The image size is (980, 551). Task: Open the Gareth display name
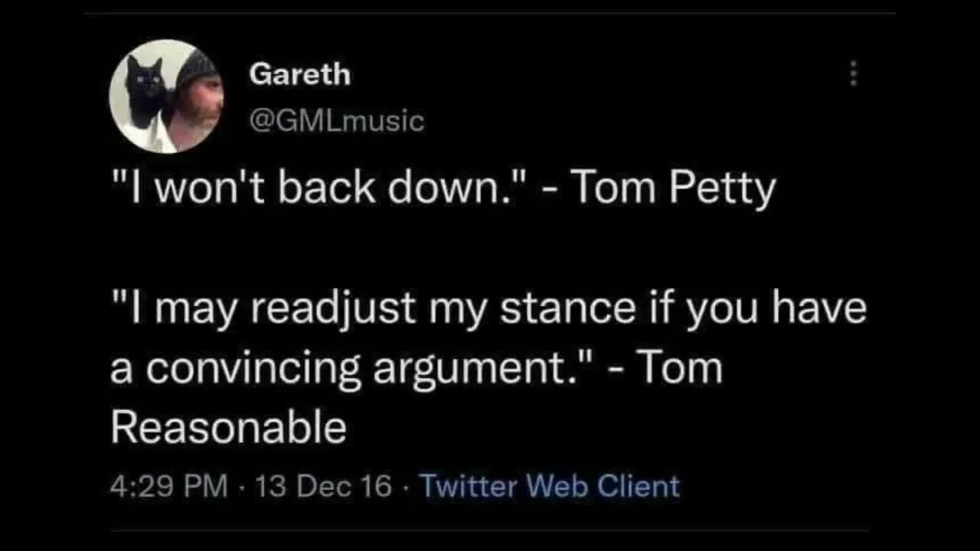click(299, 74)
